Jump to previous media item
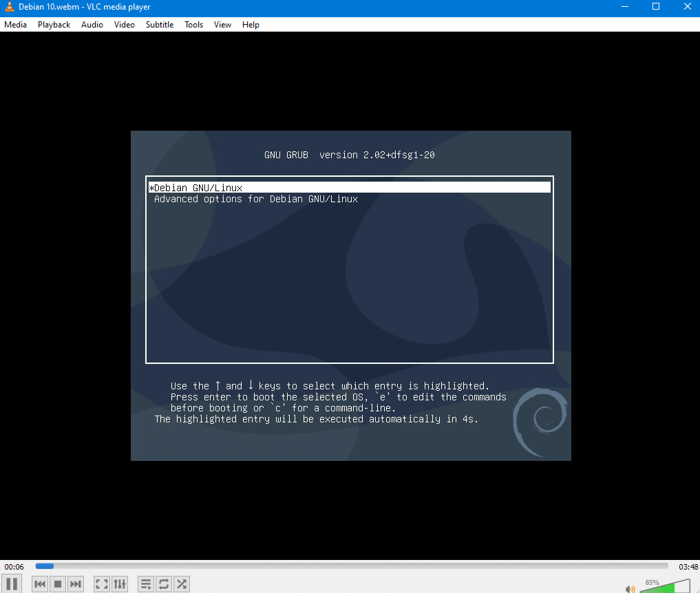The image size is (700, 593). (x=40, y=583)
